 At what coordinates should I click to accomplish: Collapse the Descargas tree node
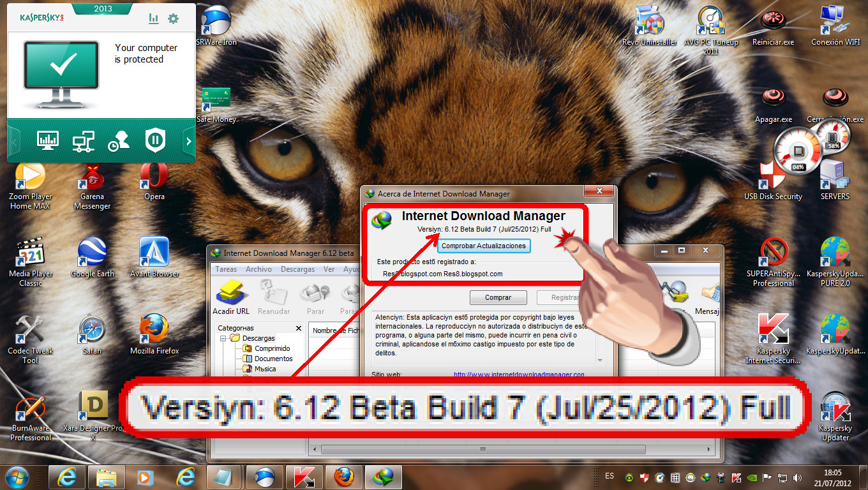223,338
